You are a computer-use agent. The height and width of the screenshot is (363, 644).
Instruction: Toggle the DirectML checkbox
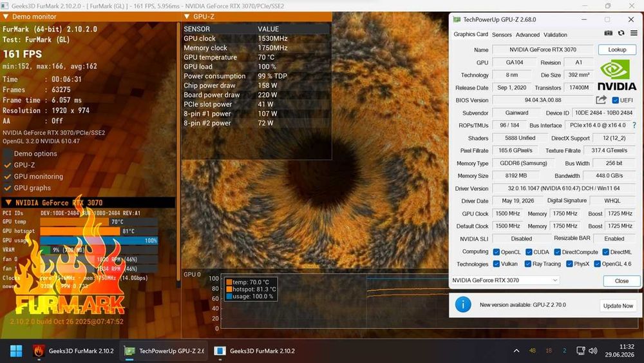click(x=605, y=252)
